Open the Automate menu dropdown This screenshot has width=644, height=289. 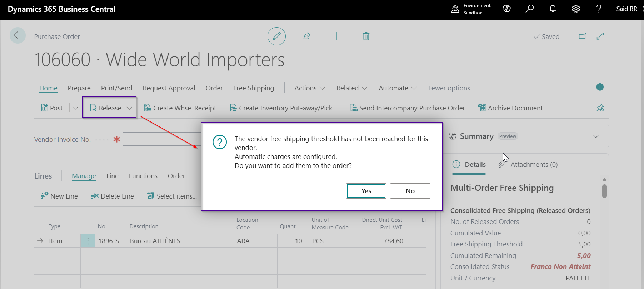(398, 88)
